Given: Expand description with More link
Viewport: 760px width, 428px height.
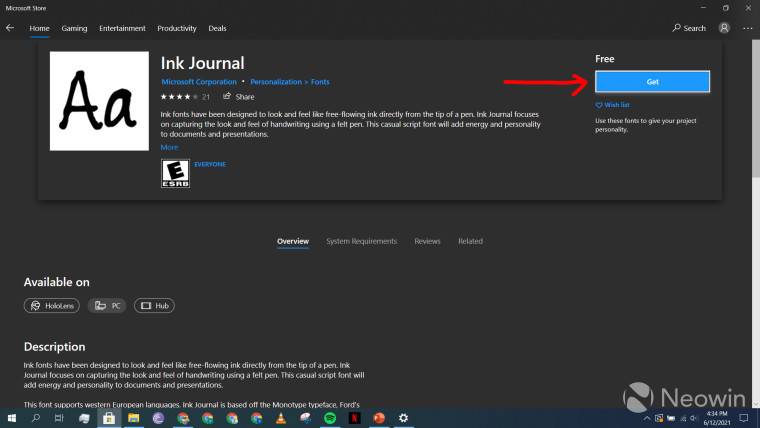Looking at the screenshot, I should tap(169, 147).
